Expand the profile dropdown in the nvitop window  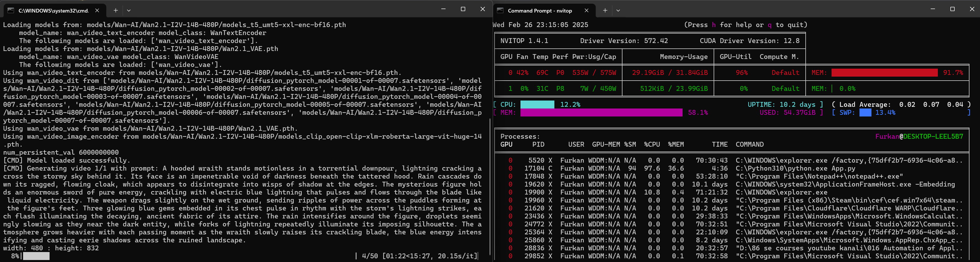(x=618, y=11)
